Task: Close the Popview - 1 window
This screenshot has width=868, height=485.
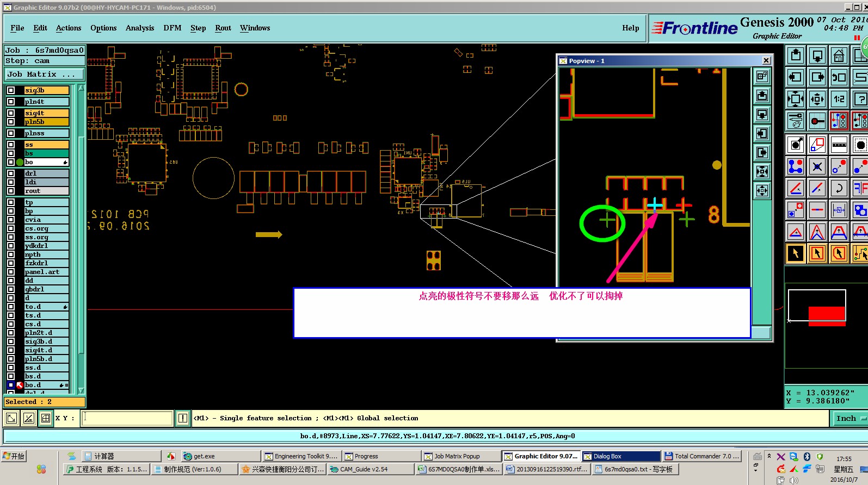Action: (x=766, y=60)
